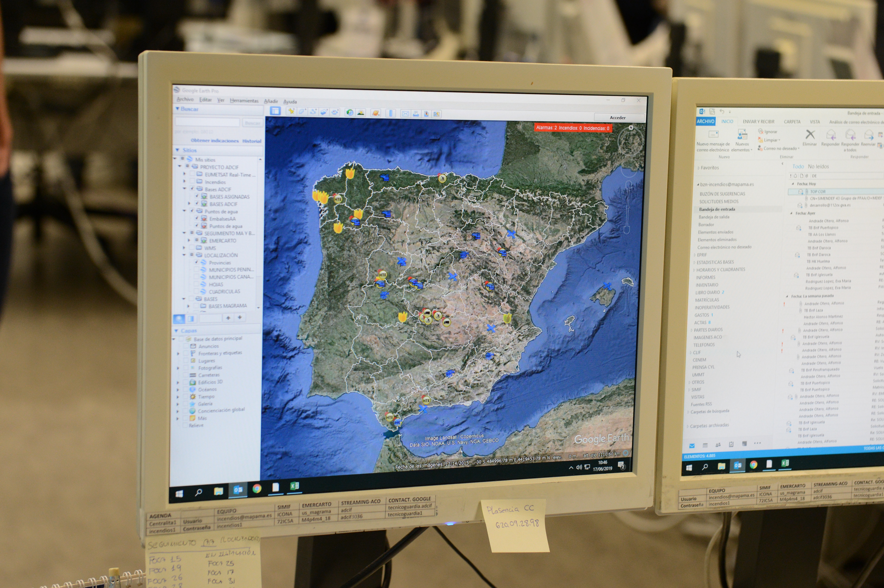Uncheck the Provincias layer checkbox

(x=197, y=262)
